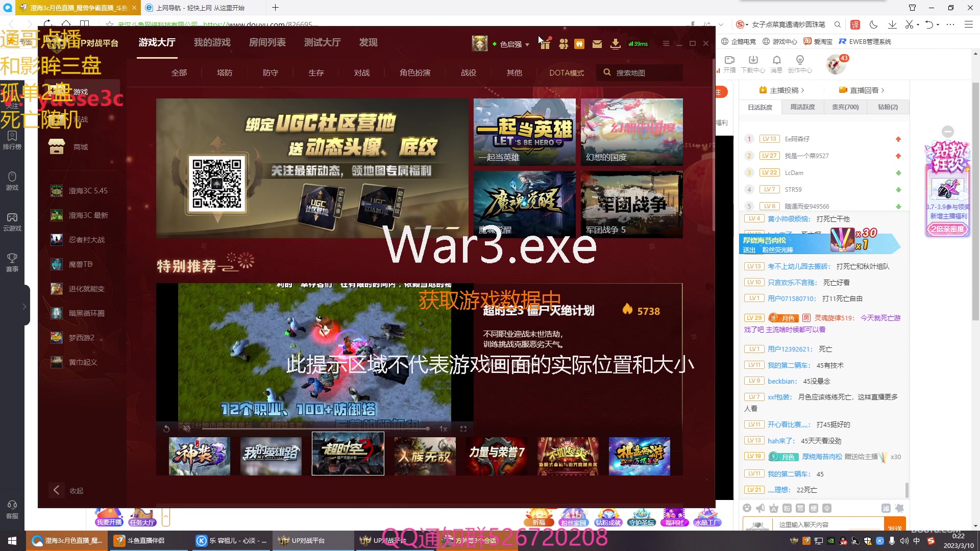Click 排行榜 in Douyu left sidebar
The width and height of the screenshot is (980, 551).
tap(12, 140)
